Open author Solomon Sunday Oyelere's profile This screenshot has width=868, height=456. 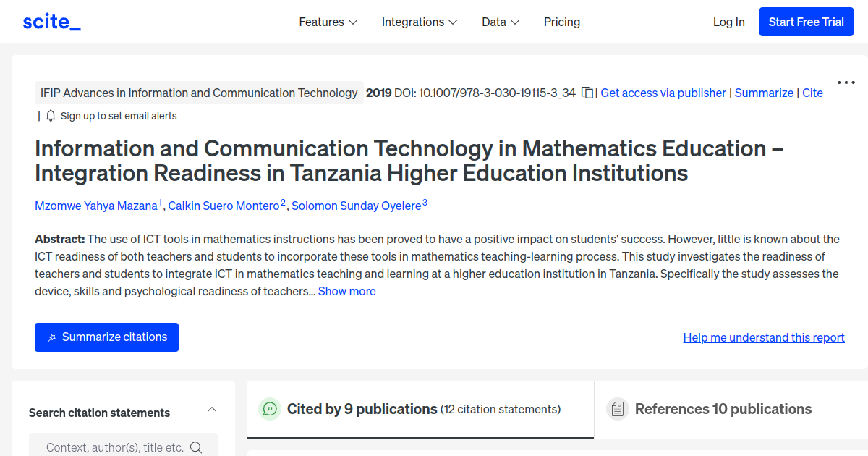click(x=356, y=206)
